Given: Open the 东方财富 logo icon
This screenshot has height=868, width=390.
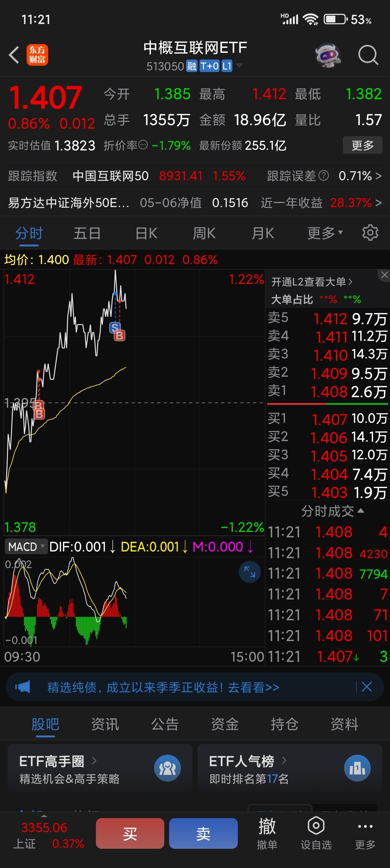Looking at the screenshot, I should [x=37, y=55].
